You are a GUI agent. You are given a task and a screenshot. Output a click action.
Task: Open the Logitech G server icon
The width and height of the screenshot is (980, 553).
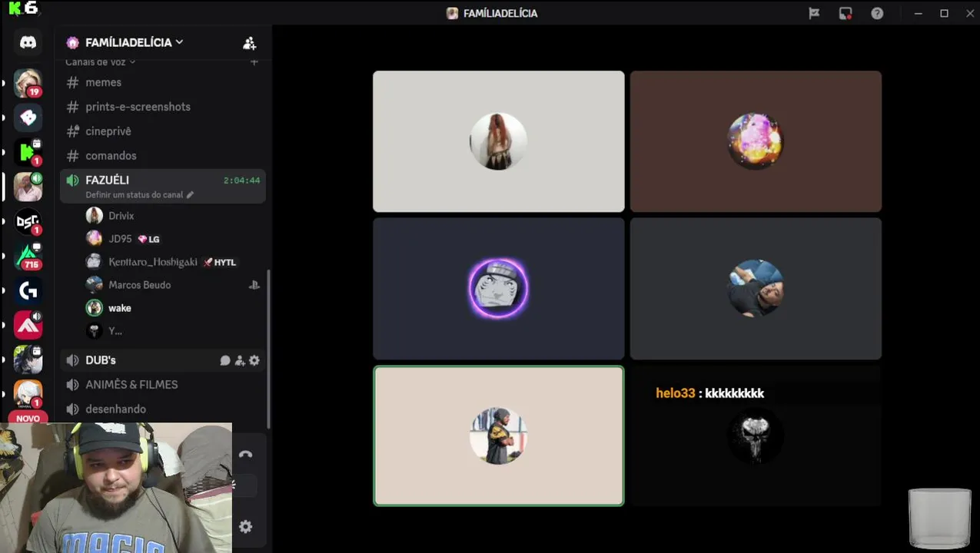tap(28, 290)
